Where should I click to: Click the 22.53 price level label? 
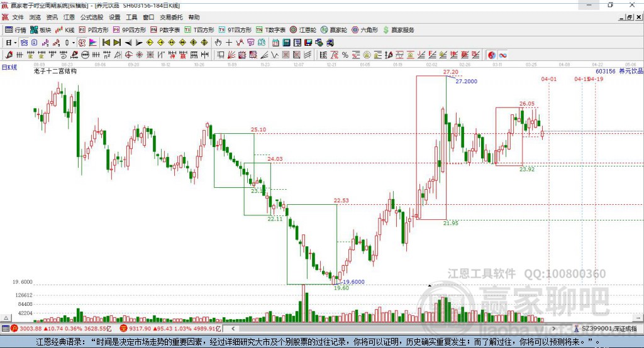coord(341,200)
